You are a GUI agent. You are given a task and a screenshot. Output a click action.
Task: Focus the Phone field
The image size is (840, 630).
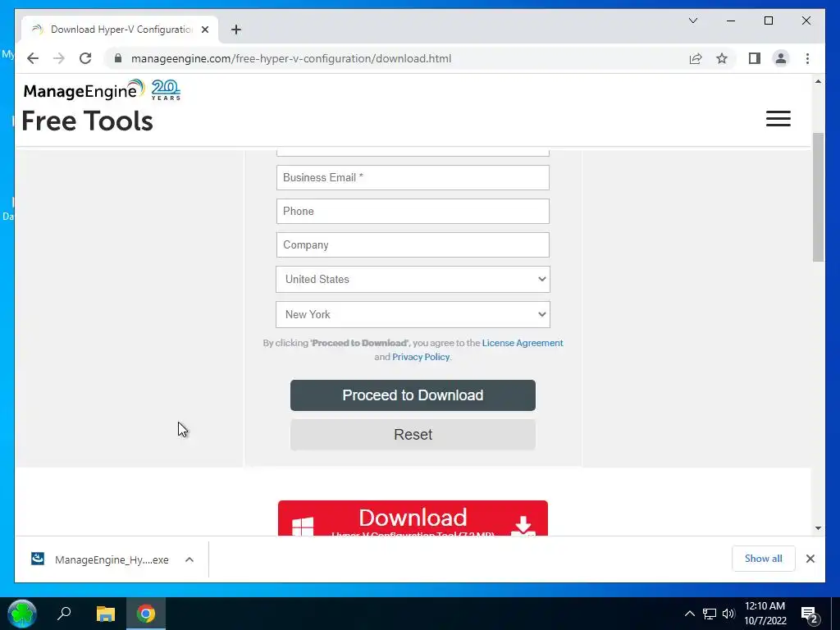(413, 211)
